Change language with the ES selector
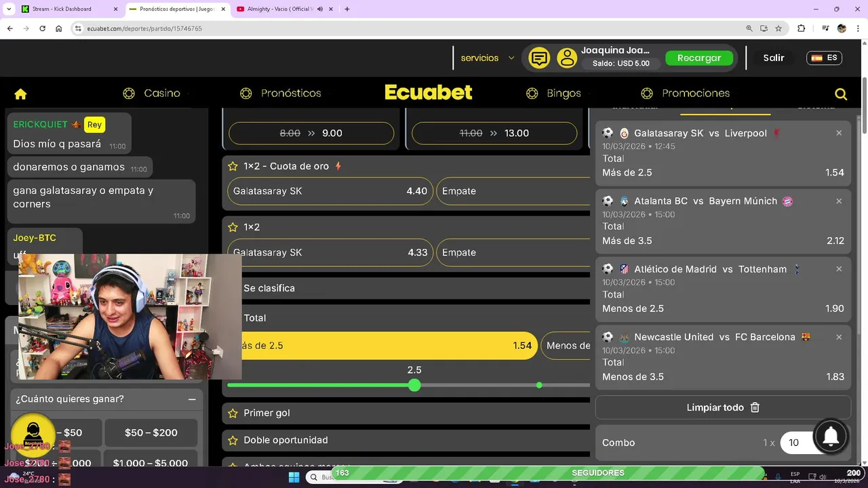 tap(824, 58)
